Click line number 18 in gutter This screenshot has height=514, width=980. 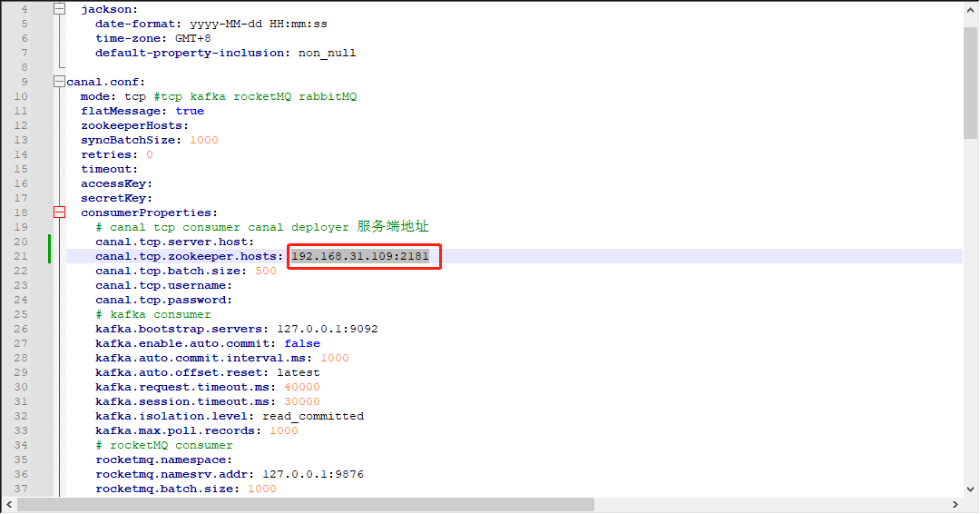(21, 213)
